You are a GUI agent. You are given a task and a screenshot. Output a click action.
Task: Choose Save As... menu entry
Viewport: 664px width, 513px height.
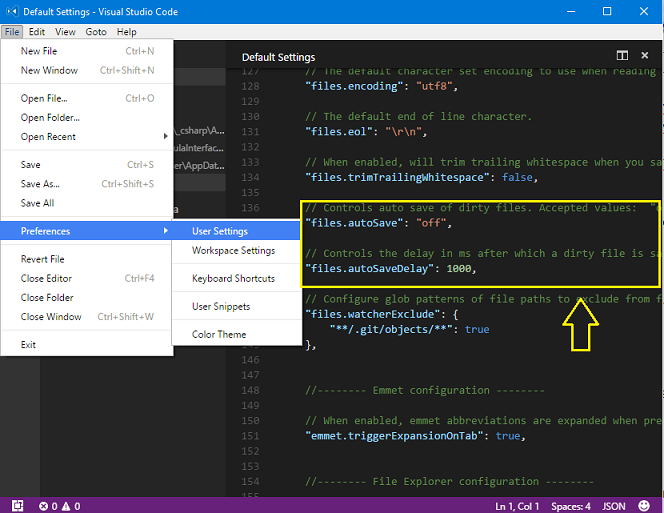coord(87,184)
